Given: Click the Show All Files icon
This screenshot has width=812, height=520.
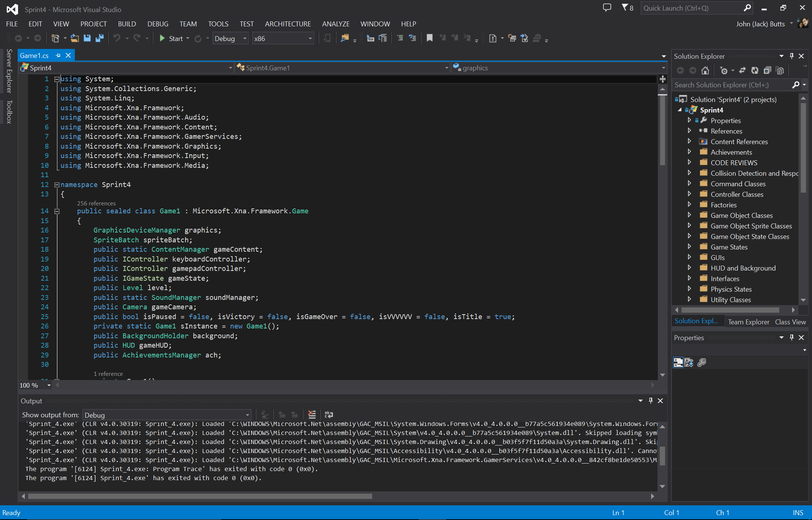Looking at the screenshot, I should [780, 70].
